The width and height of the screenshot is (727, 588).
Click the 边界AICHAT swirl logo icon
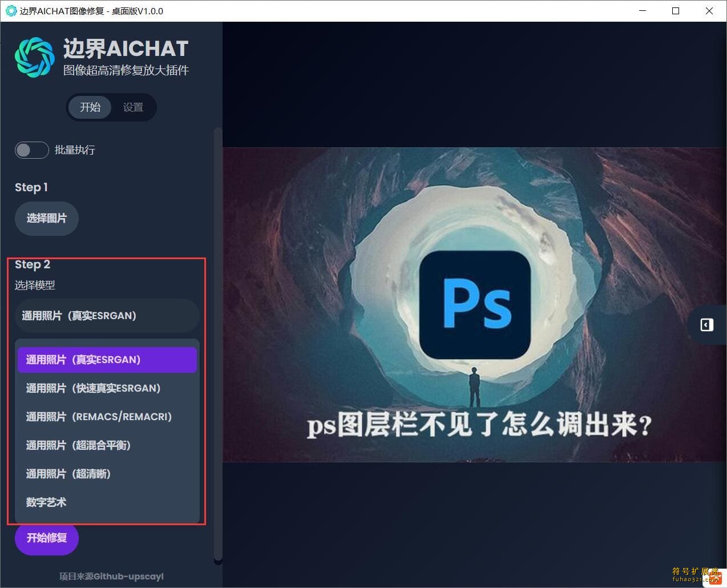point(34,57)
